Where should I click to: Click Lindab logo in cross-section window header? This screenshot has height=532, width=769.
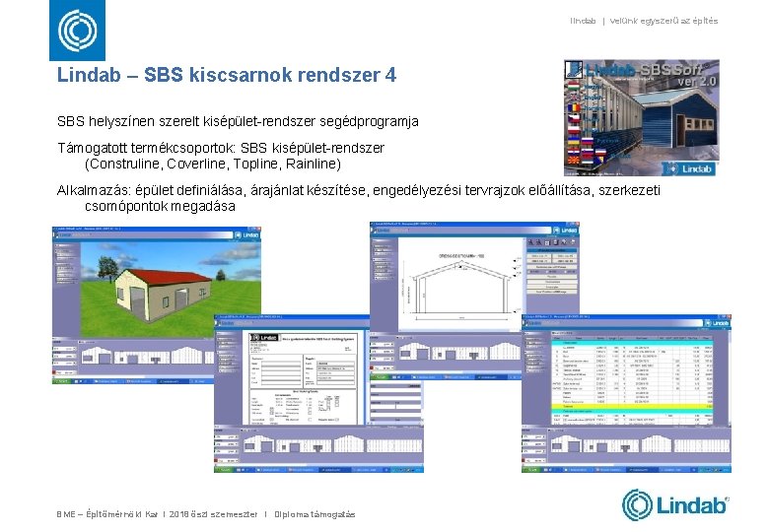(566, 231)
